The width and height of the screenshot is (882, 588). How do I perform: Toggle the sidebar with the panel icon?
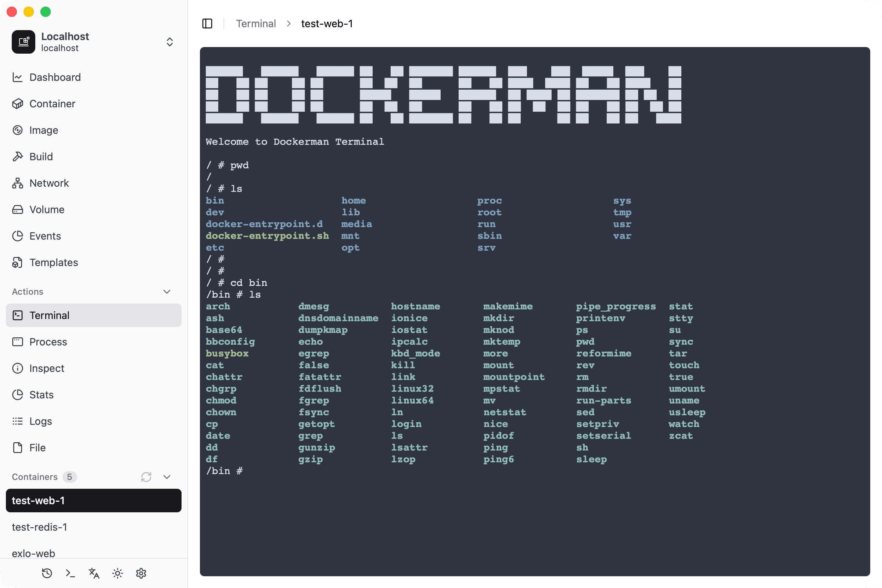click(x=207, y=23)
